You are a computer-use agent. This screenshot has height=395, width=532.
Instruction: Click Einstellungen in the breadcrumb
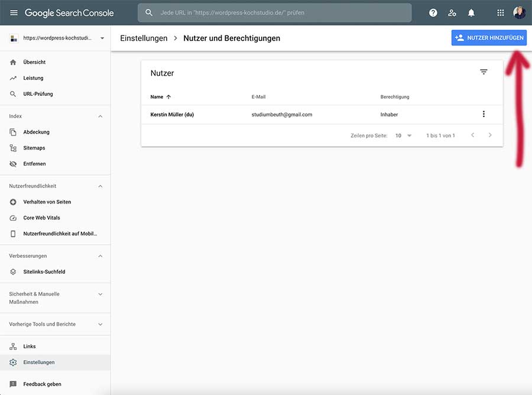(x=144, y=37)
